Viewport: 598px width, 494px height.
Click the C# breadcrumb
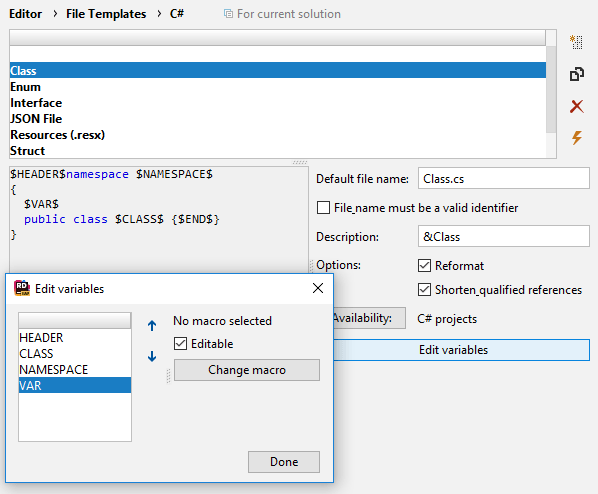coord(177,14)
